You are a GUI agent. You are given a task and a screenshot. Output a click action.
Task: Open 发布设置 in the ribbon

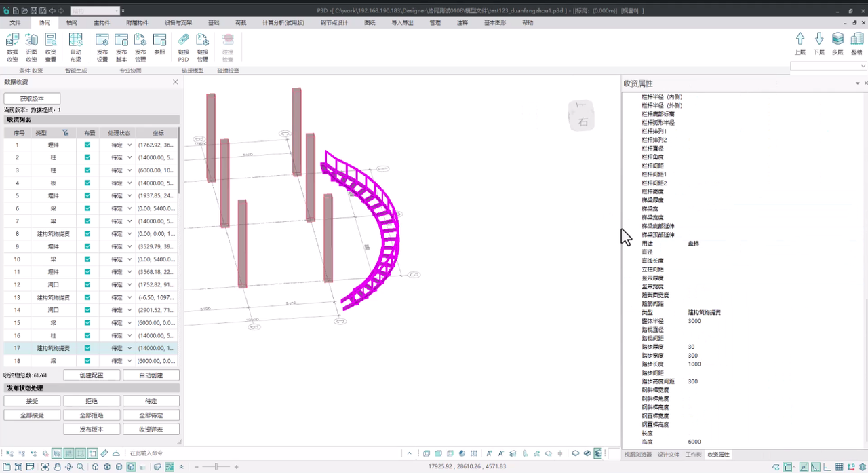click(102, 46)
